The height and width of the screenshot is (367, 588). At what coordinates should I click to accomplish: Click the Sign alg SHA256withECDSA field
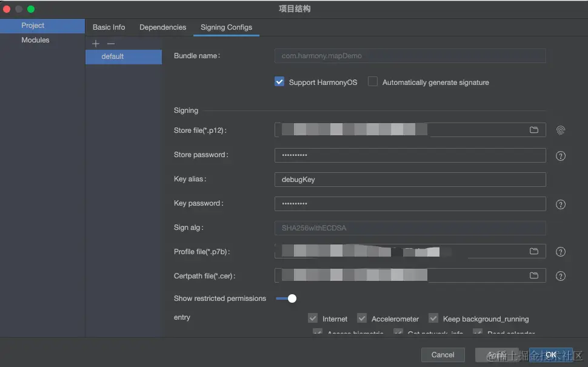coord(410,228)
